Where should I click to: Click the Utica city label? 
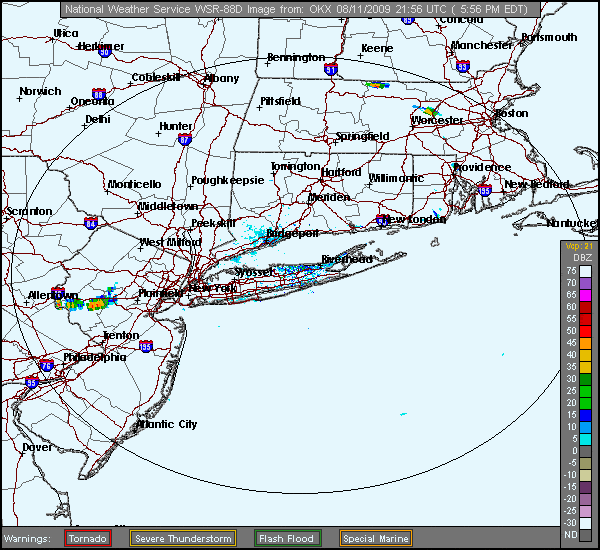[x=66, y=34]
